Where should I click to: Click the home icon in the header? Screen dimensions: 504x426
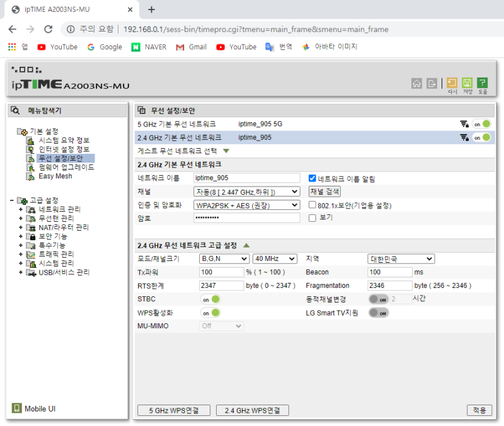pos(416,83)
